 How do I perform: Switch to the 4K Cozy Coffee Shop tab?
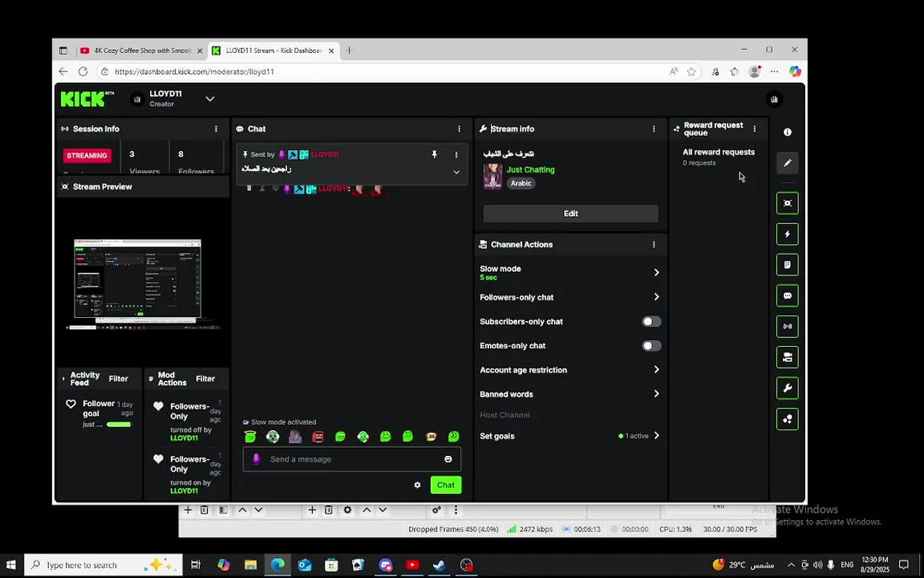click(141, 51)
